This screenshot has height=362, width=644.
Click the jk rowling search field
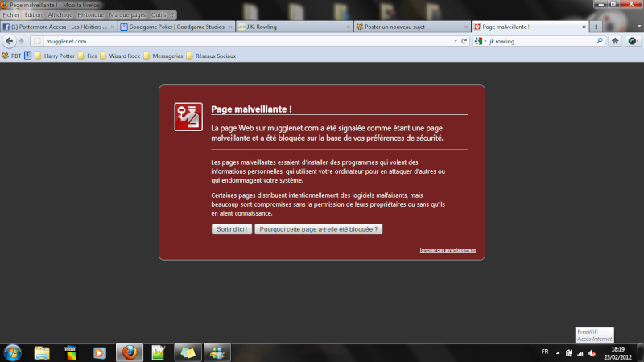tap(540, 41)
